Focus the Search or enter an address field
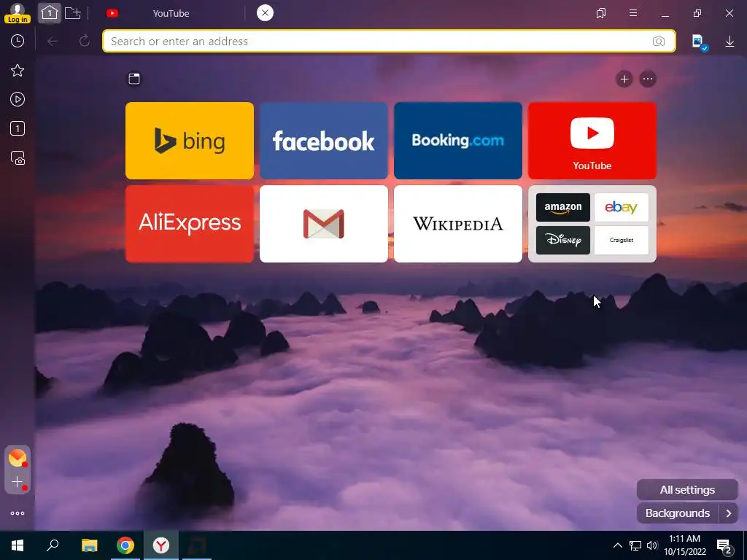Viewport: 747px width, 560px height. point(389,41)
